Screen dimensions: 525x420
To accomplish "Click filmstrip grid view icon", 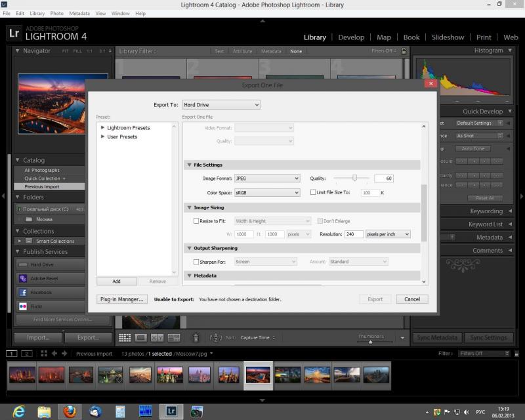I will [44, 353].
